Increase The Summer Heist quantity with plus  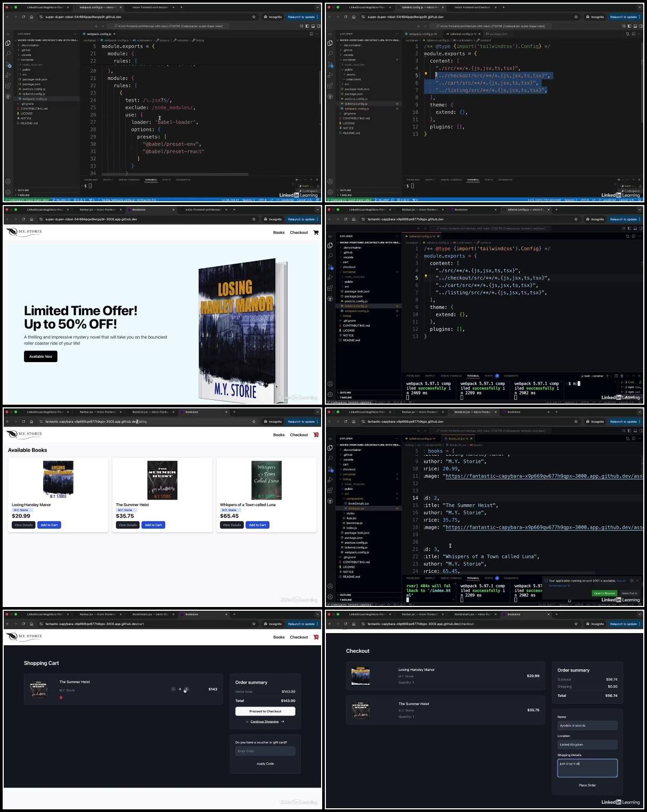186,689
